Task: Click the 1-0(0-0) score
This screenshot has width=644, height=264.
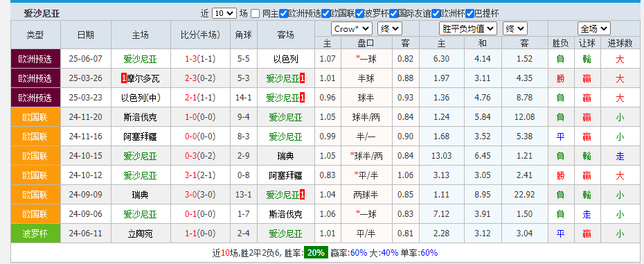Action: [200, 118]
